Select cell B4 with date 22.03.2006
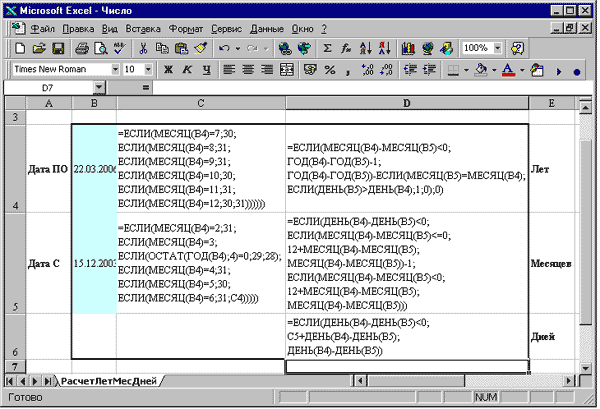 pos(94,168)
